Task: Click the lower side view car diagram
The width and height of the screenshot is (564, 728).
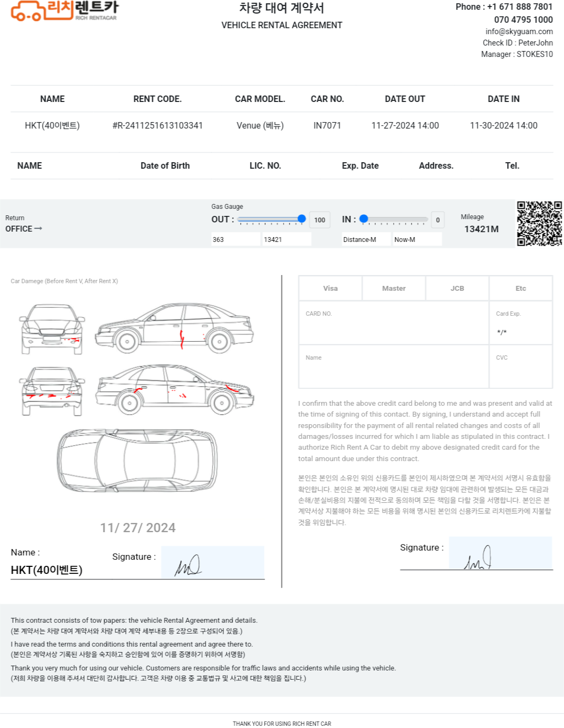Action: tap(175, 389)
